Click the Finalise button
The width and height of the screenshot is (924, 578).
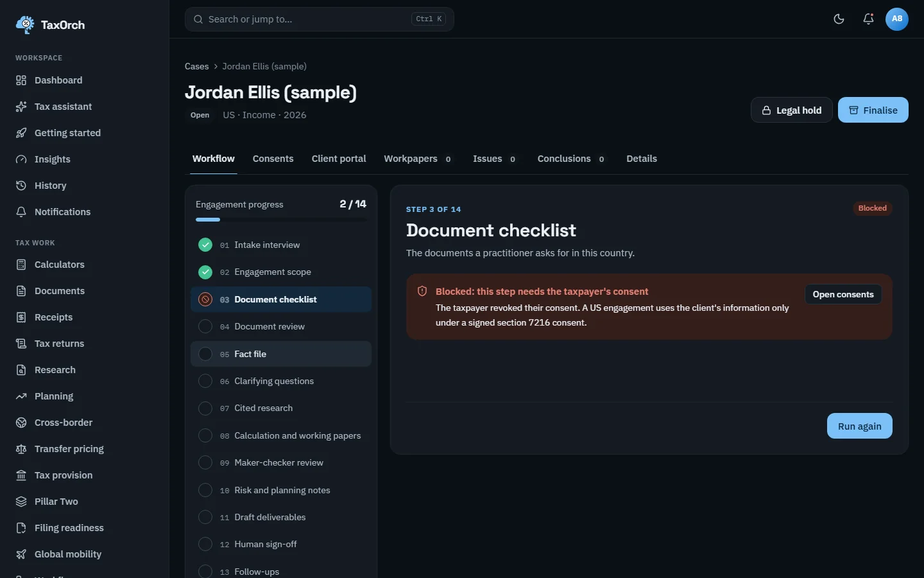point(873,110)
